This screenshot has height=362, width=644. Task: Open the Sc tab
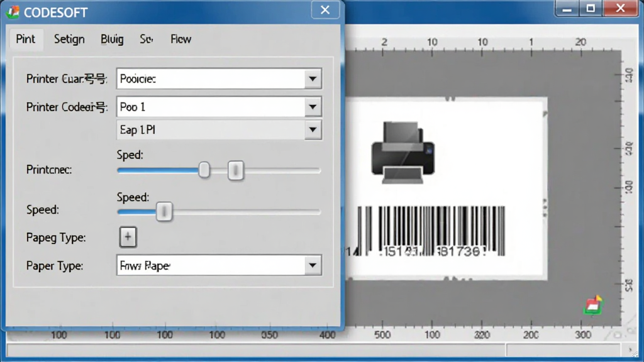(146, 40)
